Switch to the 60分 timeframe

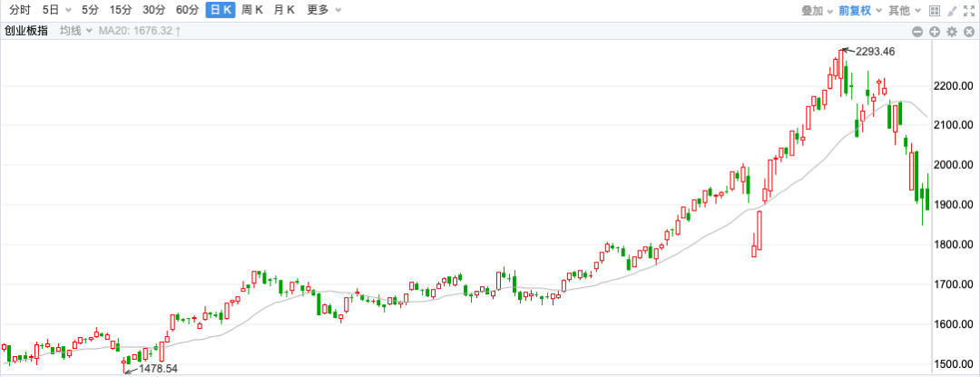(188, 10)
